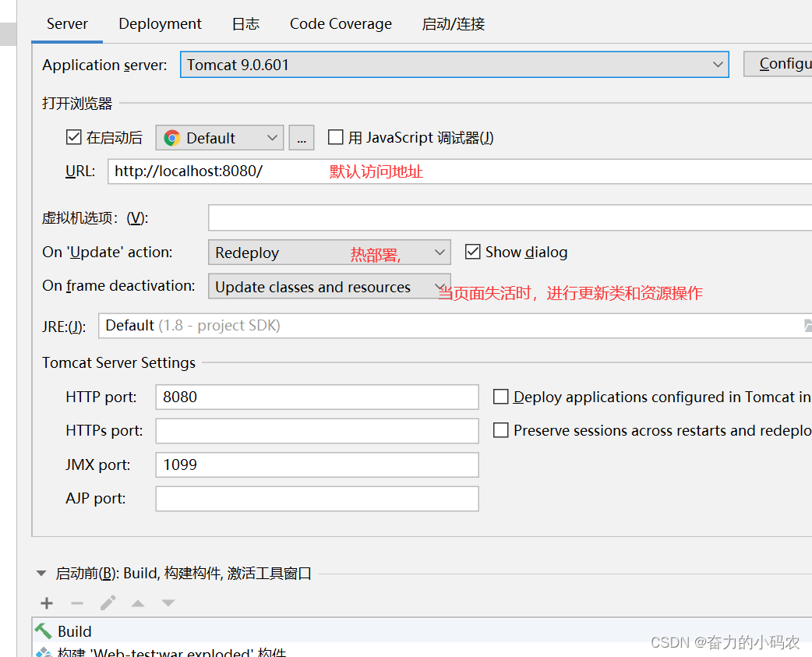
Task: Open the On 'Update' action dropdown
Action: coord(330,253)
